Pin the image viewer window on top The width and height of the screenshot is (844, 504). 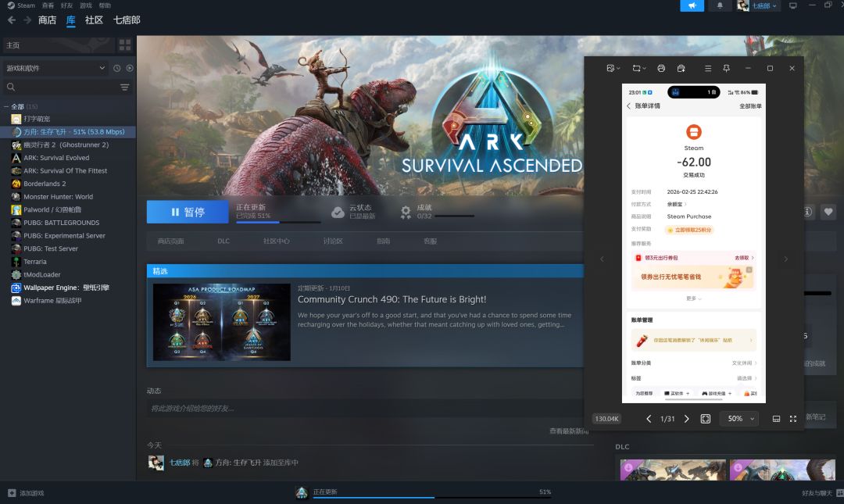pyautogui.click(x=726, y=69)
